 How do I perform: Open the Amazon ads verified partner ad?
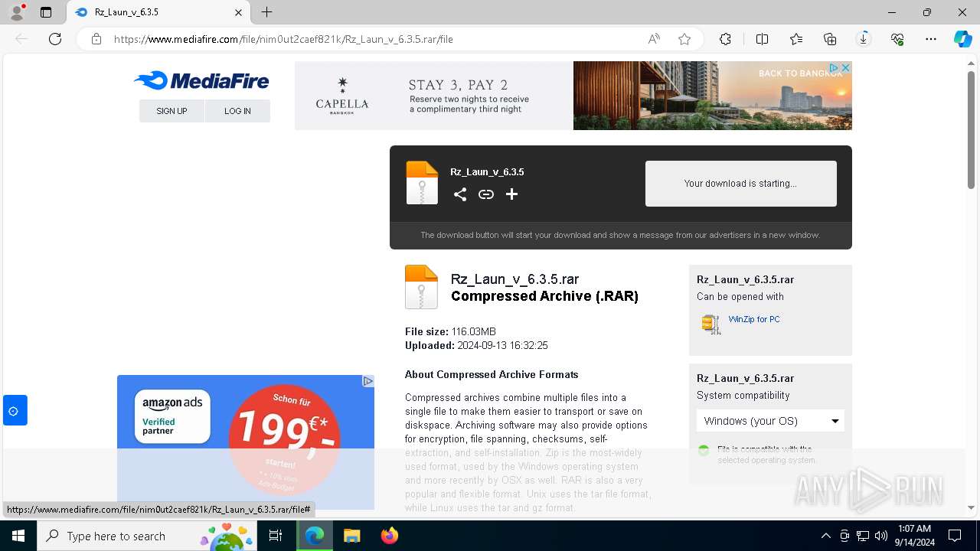245,442
